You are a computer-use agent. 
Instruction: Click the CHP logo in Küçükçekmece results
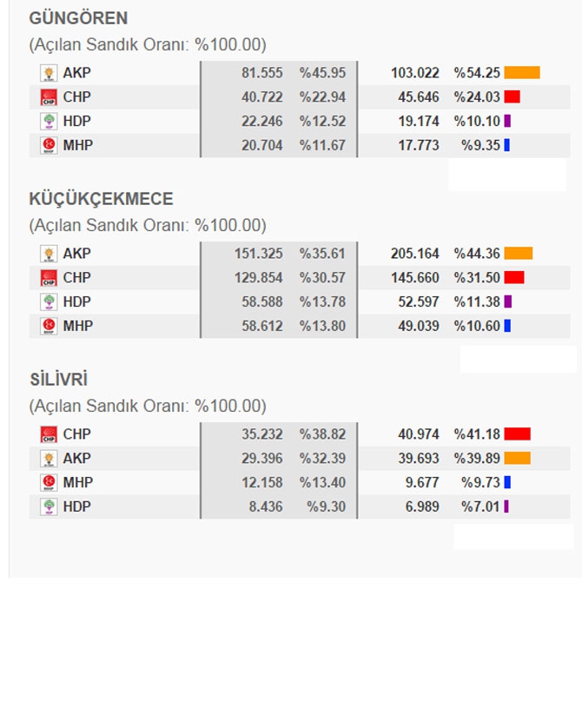click(48, 278)
